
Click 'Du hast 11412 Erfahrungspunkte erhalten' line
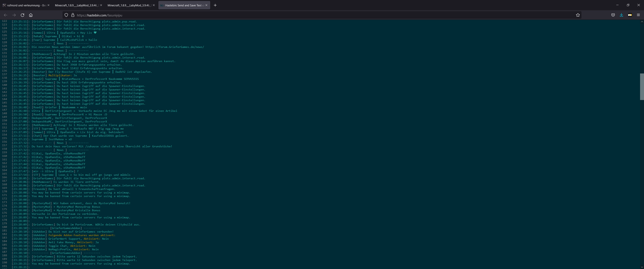click(68, 68)
